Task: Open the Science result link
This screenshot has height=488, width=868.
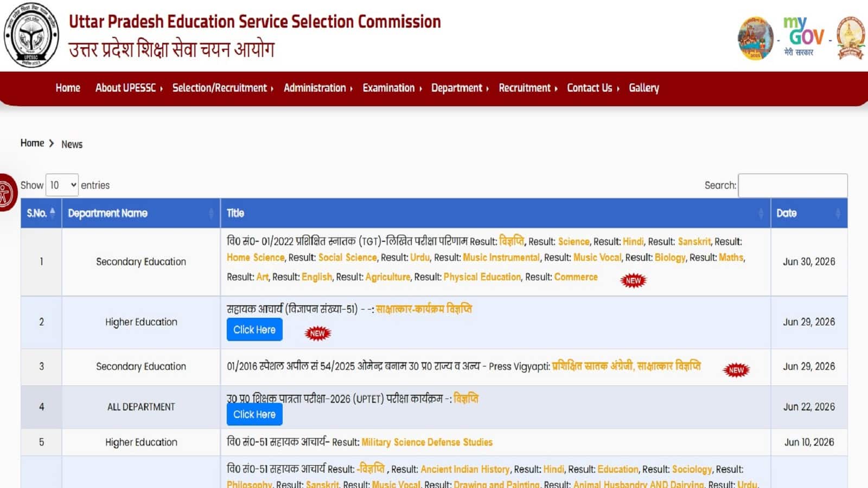Action: (573, 242)
